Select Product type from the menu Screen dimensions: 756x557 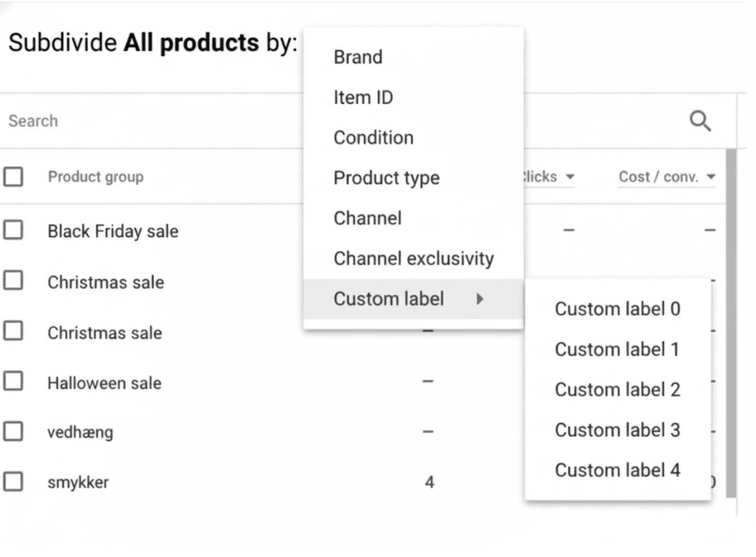[387, 178]
